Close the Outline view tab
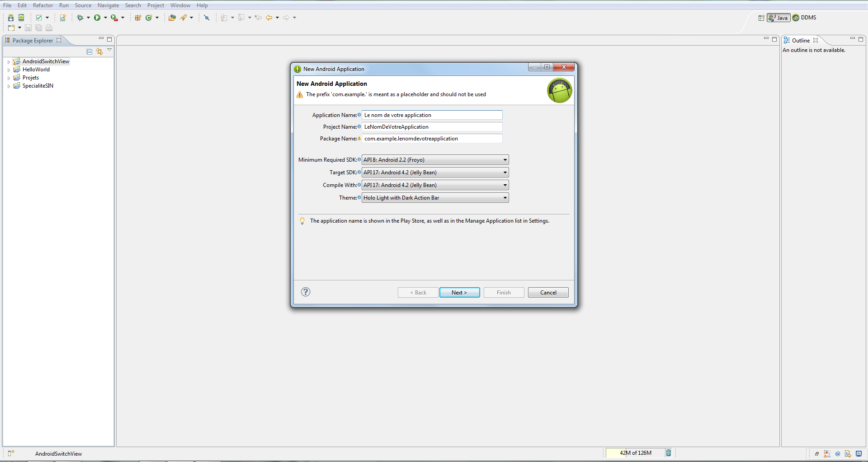 (x=816, y=40)
